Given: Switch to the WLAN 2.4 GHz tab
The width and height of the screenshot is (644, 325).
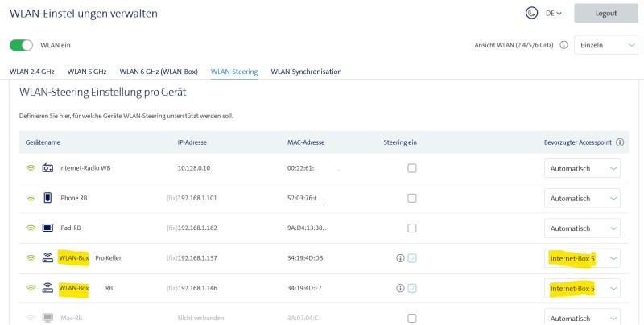Looking at the screenshot, I should click(32, 72).
